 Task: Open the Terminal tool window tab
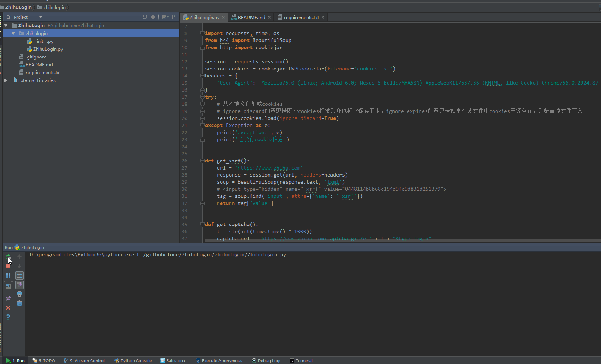coord(301,360)
